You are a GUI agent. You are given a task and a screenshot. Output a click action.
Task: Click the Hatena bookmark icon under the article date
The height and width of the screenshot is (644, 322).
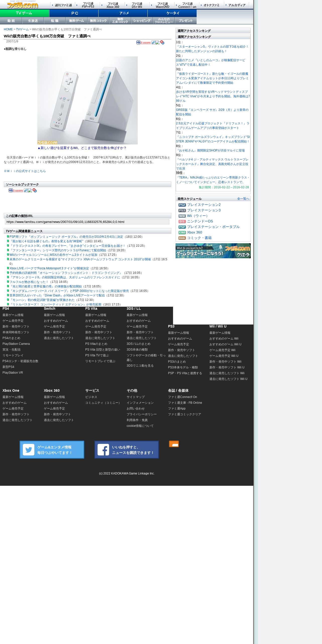pyautogui.click(x=138, y=42)
